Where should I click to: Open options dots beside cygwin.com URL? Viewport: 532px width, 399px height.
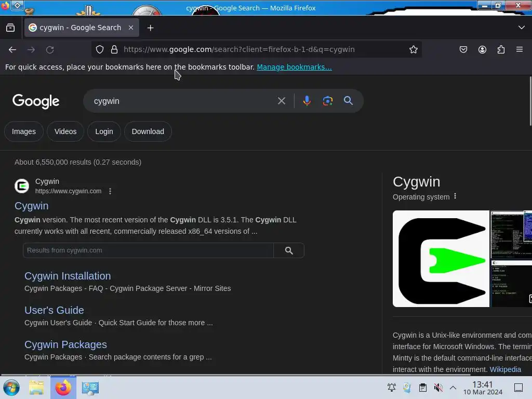[x=110, y=191]
